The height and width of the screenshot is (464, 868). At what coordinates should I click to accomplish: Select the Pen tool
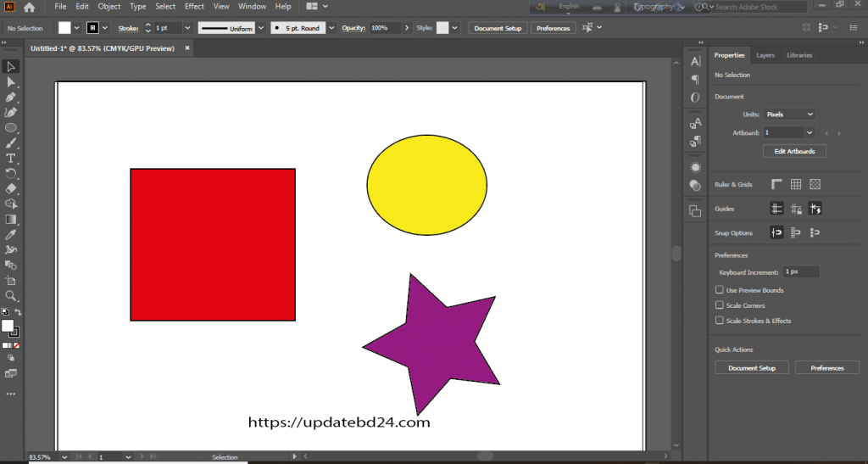click(11, 98)
